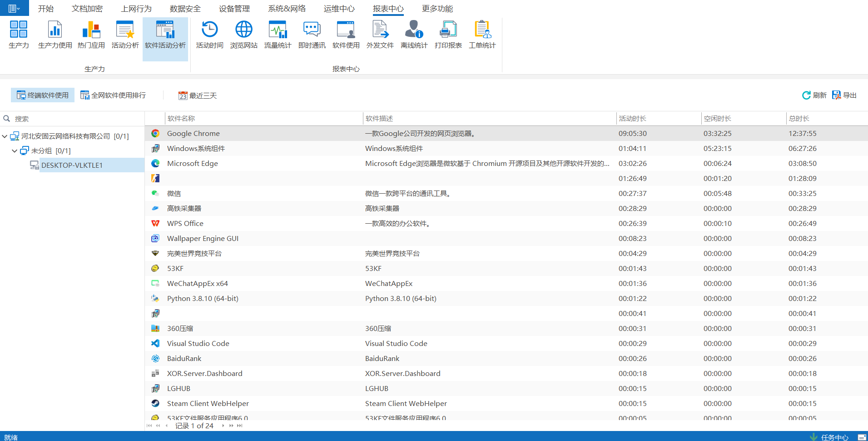
Task: Collapse the 河北安固云网络科技有限公司 tree node
Action: [5, 136]
